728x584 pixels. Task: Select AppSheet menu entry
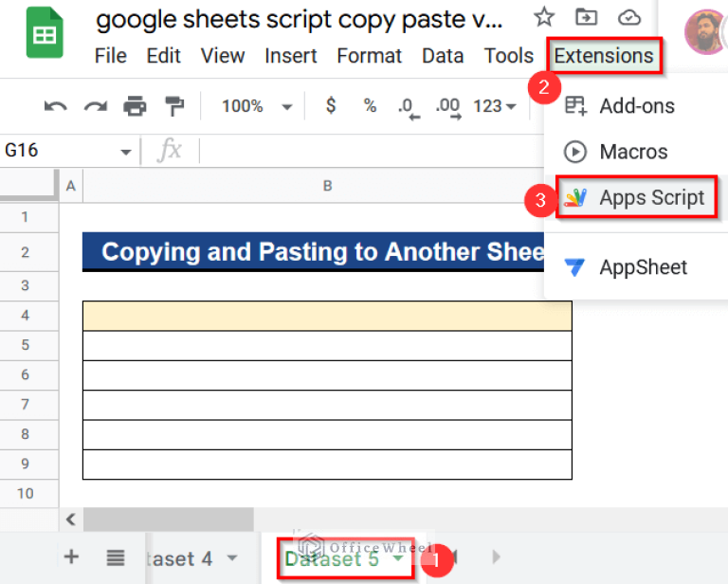[x=636, y=267]
